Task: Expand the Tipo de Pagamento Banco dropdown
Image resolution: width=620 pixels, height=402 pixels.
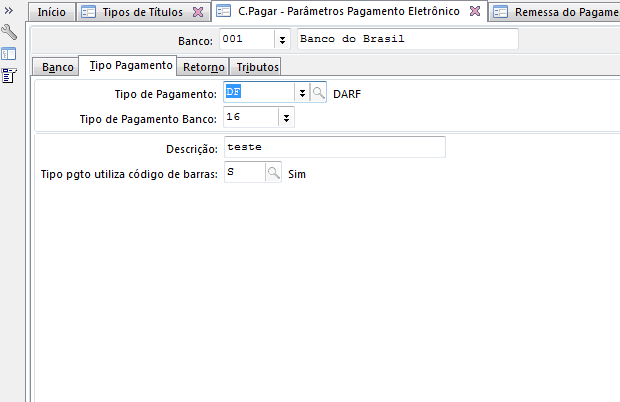Action: 286,118
